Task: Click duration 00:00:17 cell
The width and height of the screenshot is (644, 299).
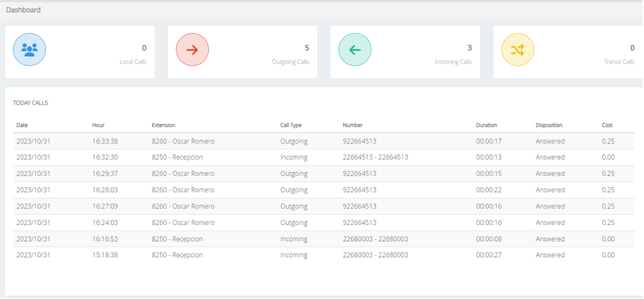Action: click(x=489, y=141)
